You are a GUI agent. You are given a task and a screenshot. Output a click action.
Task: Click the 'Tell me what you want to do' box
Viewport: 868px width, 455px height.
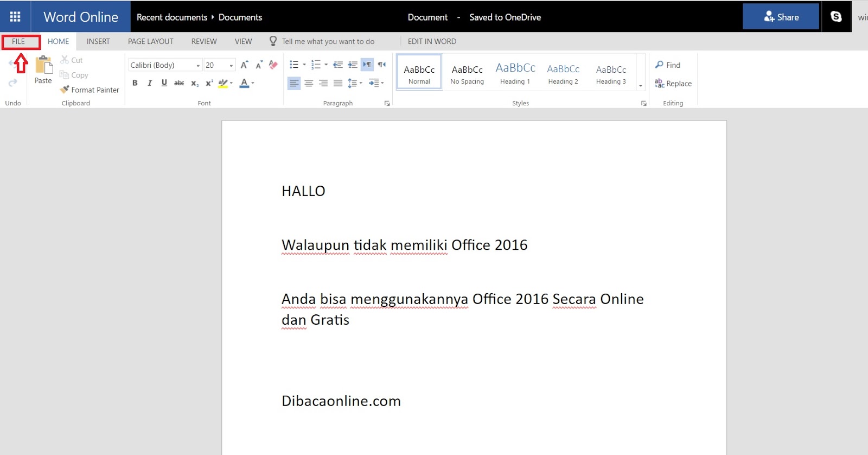pos(328,41)
